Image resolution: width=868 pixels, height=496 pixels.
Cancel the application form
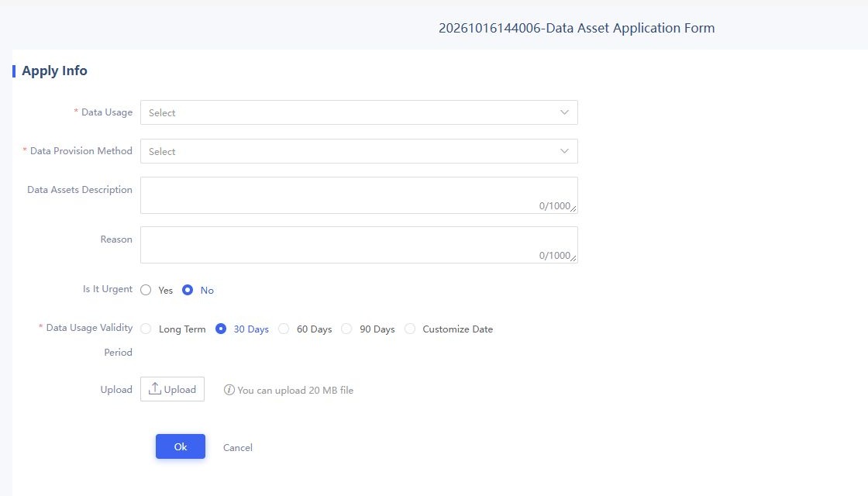(x=237, y=447)
